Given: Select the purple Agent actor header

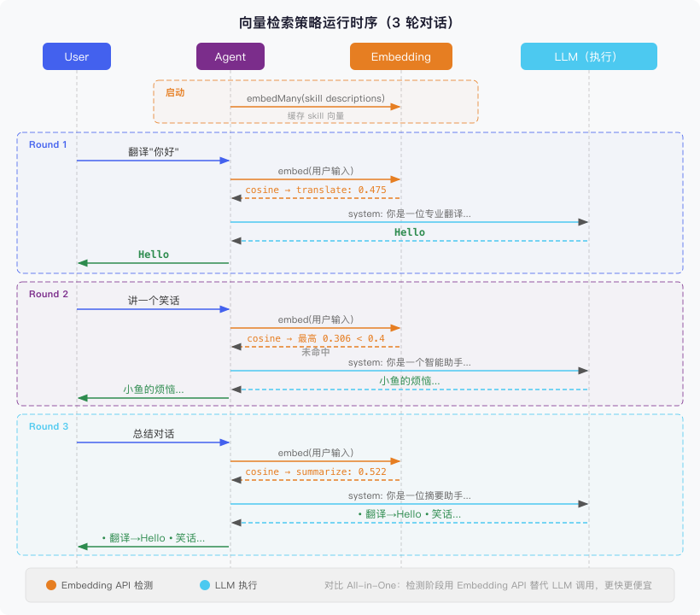Looking at the screenshot, I should (x=230, y=56).
